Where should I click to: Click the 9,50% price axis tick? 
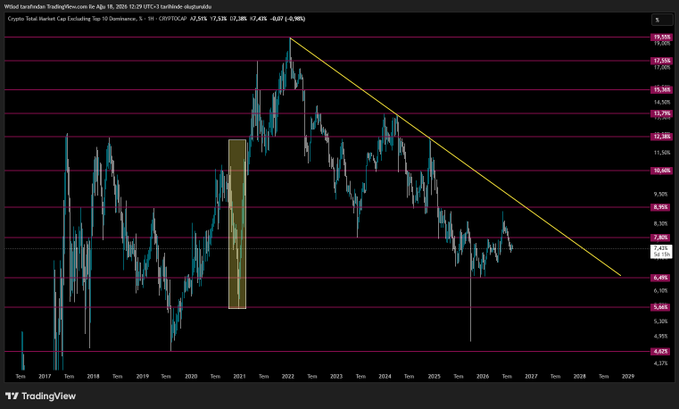click(x=662, y=194)
